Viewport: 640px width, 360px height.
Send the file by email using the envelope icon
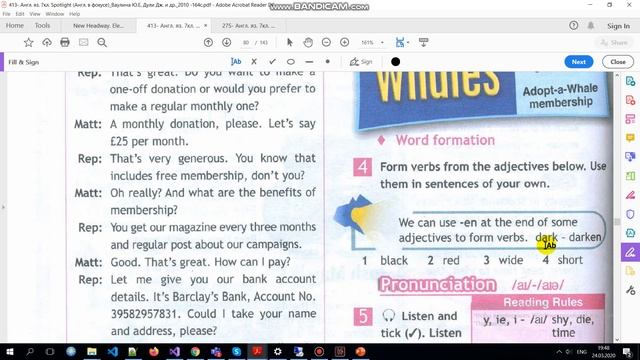pyautogui.click(x=83, y=42)
